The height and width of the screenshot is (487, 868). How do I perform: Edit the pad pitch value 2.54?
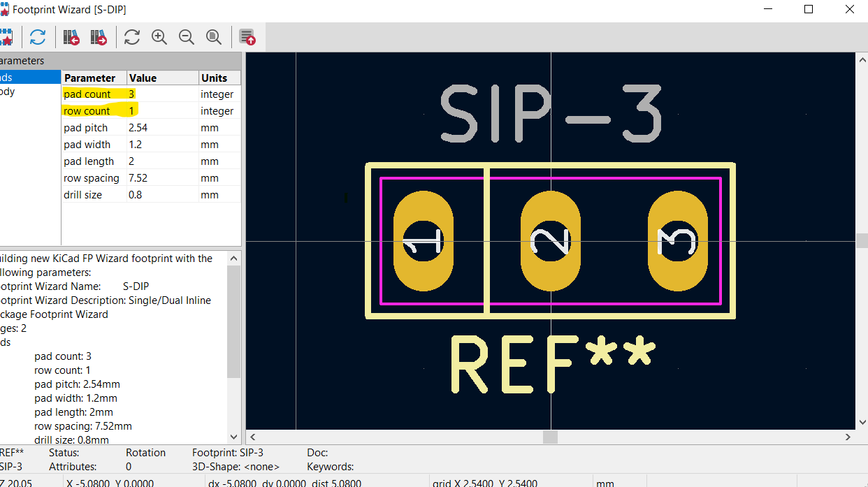[x=162, y=128]
